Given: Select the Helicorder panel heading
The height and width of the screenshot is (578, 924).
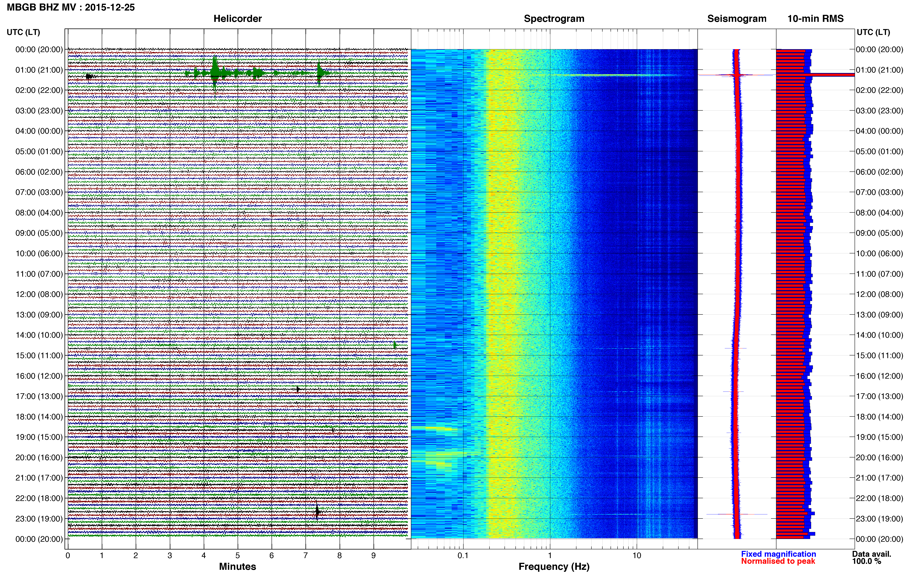Looking at the screenshot, I should click(238, 19).
